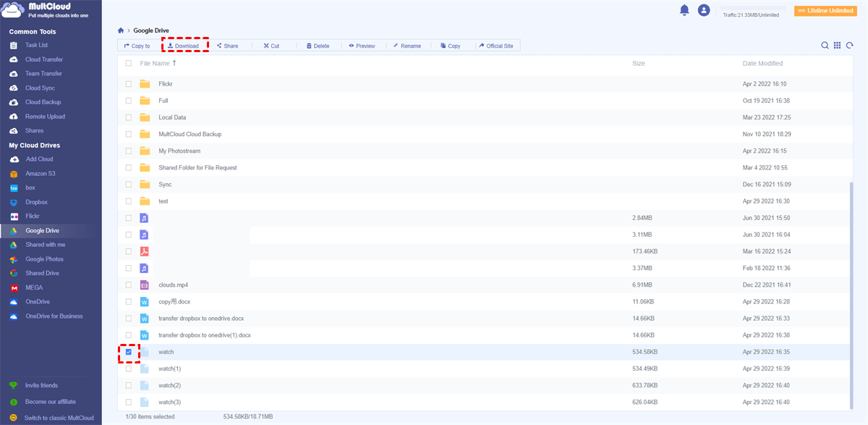This screenshot has width=868, height=425.
Task: Check the Sync folder checkbox
Action: pyautogui.click(x=129, y=185)
